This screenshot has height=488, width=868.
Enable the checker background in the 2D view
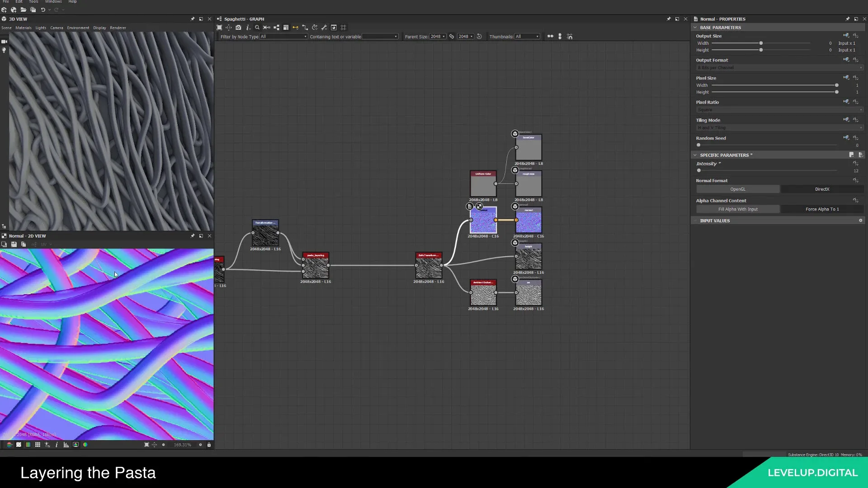click(x=19, y=445)
